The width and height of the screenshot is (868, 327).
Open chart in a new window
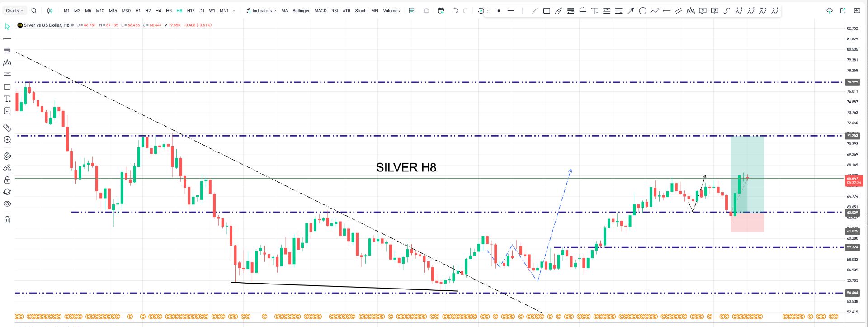843,11
